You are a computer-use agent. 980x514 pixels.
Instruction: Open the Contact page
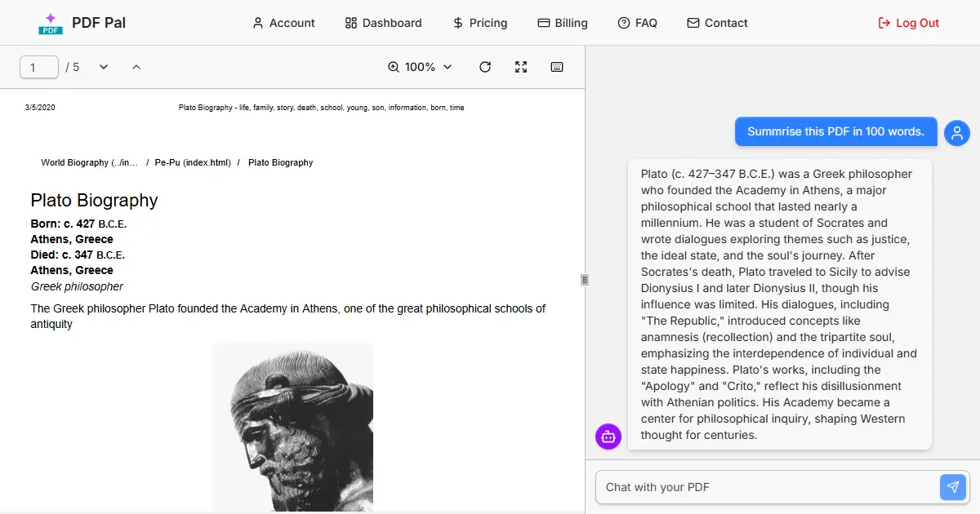(x=717, y=23)
